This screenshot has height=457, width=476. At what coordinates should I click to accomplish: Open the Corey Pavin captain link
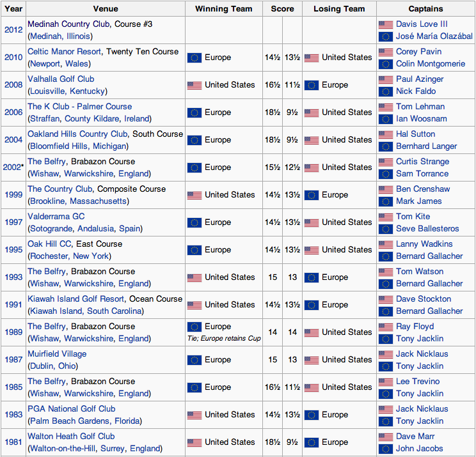(x=418, y=52)
